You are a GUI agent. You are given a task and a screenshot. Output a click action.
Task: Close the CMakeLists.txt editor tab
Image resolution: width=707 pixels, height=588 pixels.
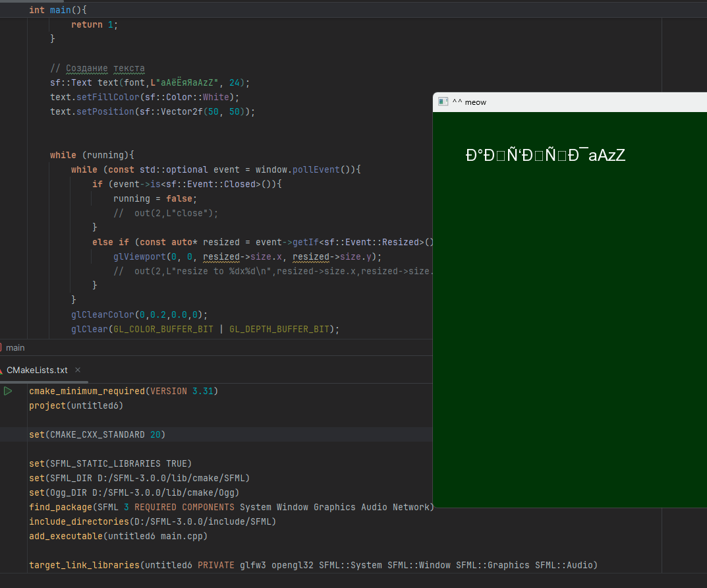click(78, 370)
